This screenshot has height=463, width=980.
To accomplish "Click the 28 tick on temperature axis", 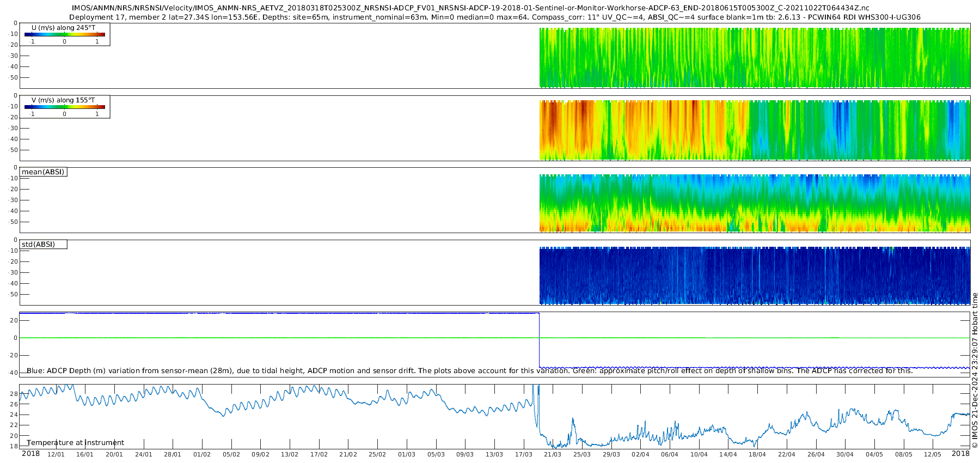I will (x=14, y=394).
